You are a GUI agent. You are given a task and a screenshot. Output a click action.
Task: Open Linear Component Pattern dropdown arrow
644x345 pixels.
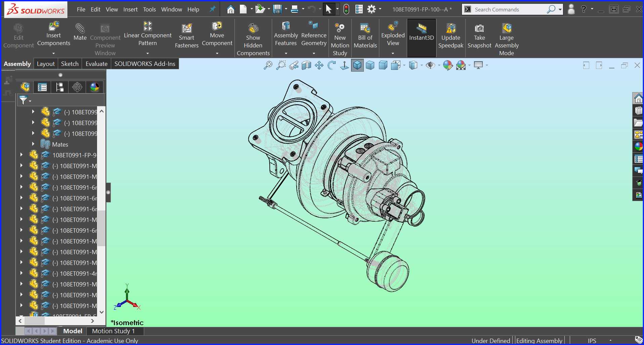point(147,53)
